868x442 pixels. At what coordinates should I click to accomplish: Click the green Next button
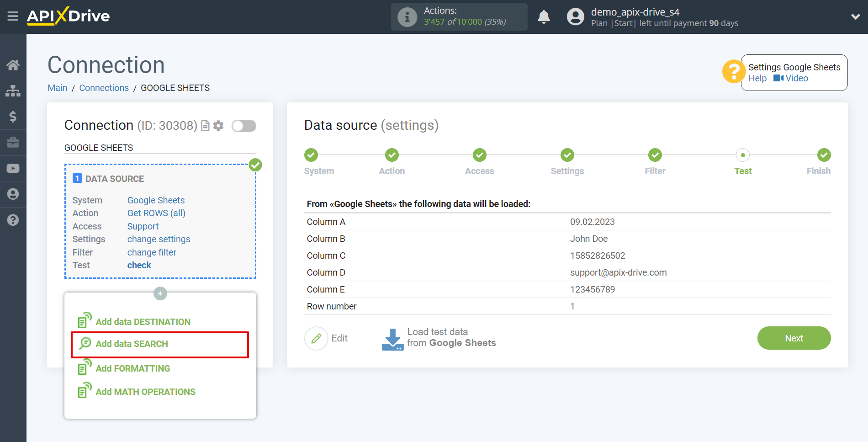point(794,338)
